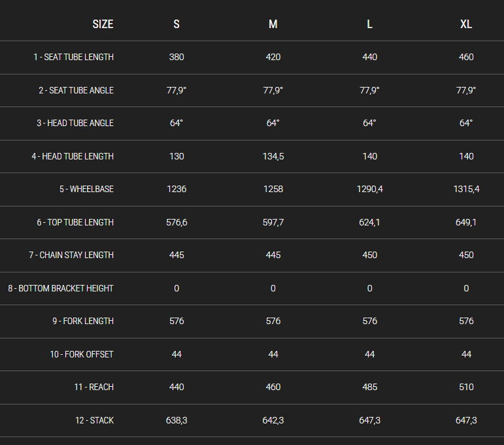Select the Top Tube Length value 576,6
The image size is (504, 445).
(x=176, y=222)
